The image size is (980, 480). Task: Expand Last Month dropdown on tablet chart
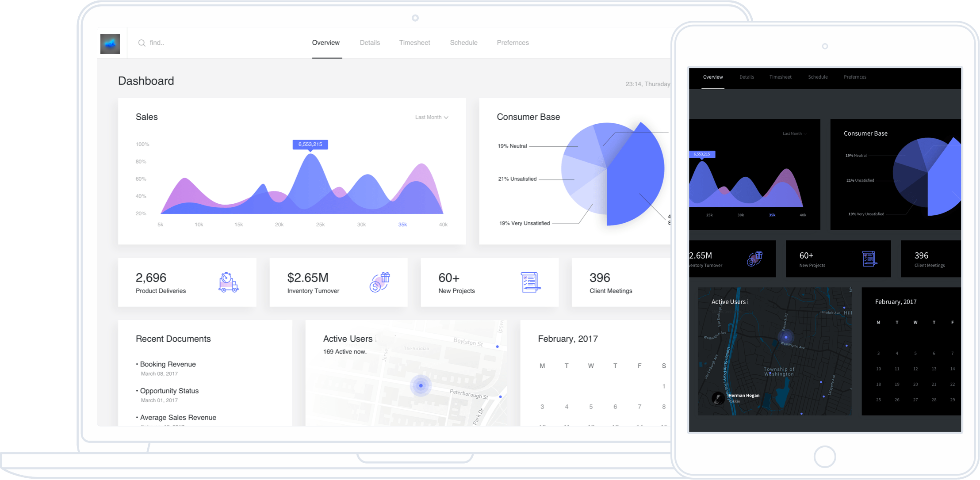794,133
